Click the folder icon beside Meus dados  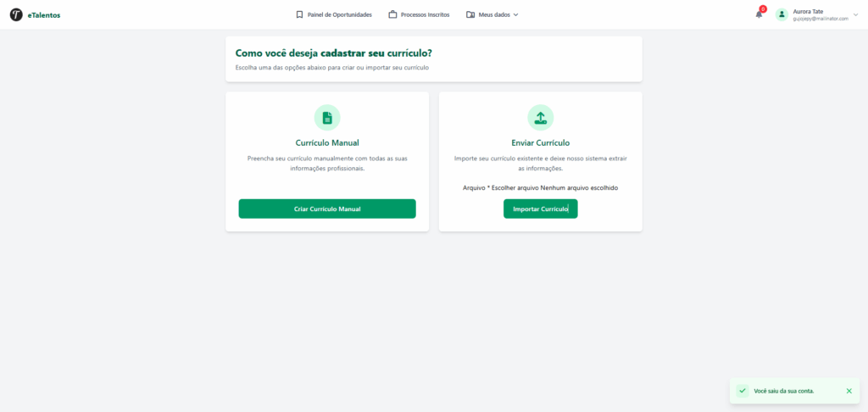click(x=470, y=15)
